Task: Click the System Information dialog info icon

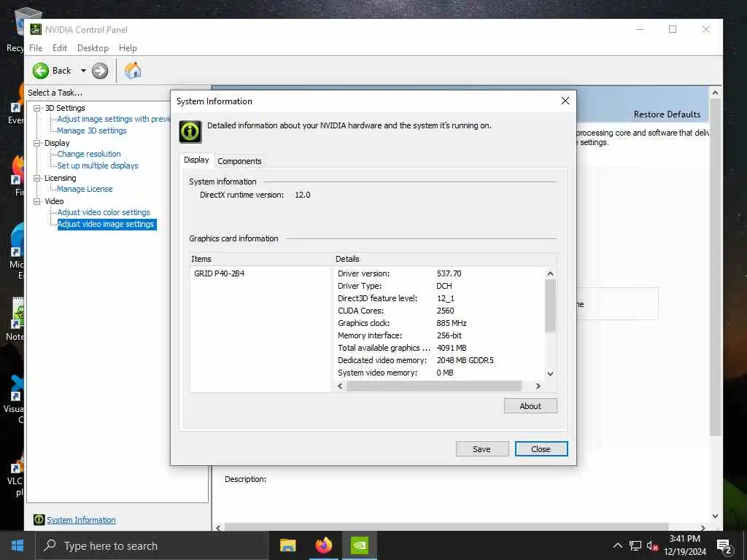Action: tap(190, 131)
